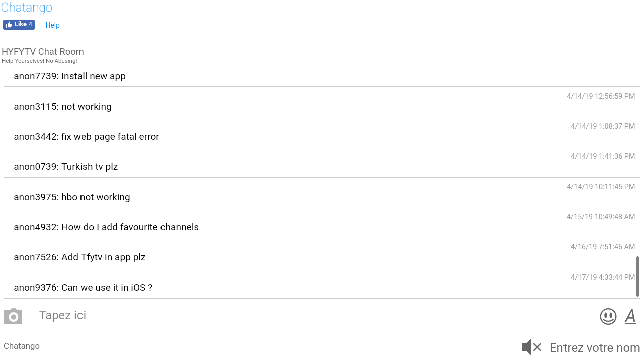
Task: Toggle the muted speaker sound icon
Action: click(531, 347)
